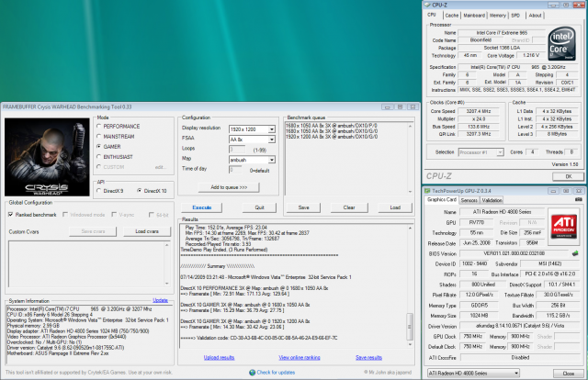Click the Custom Cvars text area
588x380 pixels.
tap(89, 263)
